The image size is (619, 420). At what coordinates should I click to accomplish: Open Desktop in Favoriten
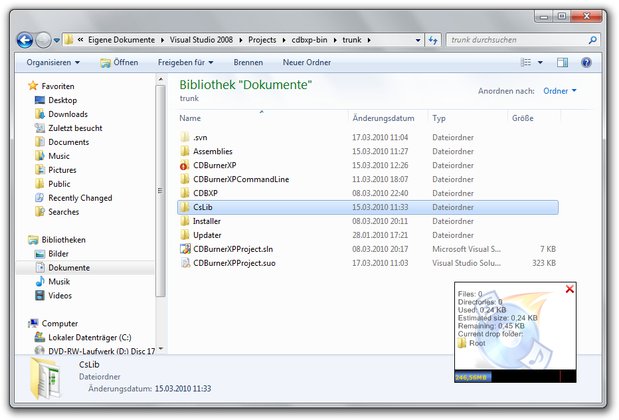click(56, 100)
